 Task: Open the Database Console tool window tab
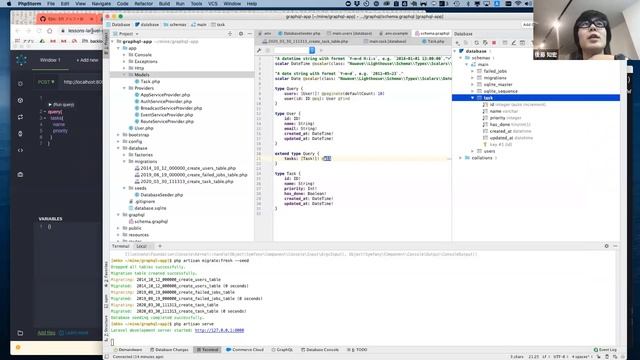click(x=320, y=350)
